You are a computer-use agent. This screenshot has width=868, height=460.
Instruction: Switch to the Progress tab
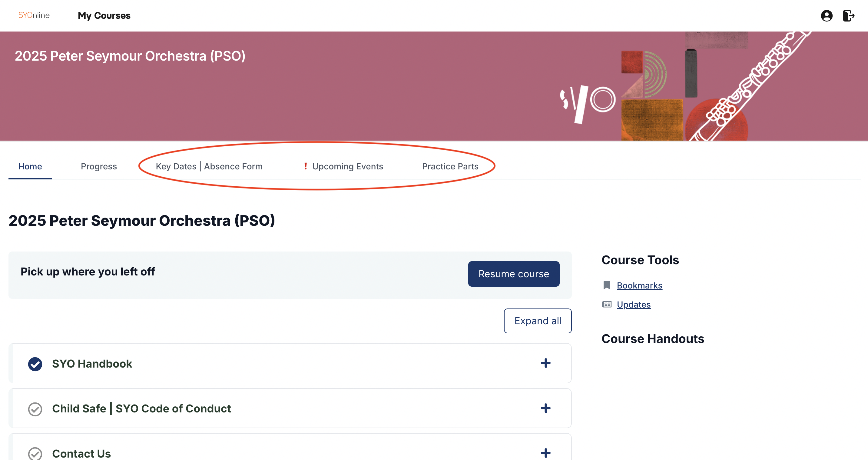(x=99, y=166)
